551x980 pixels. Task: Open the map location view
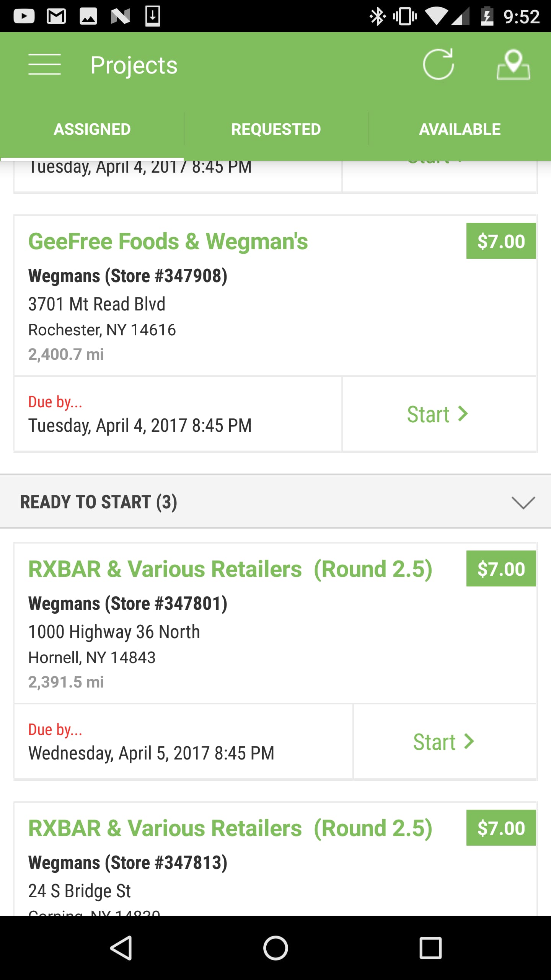513,64
